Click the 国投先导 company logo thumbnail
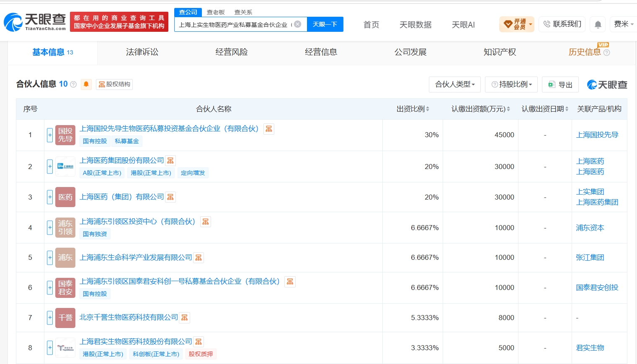637x364 pixels. pyautogui.click(x=65, y=135)
